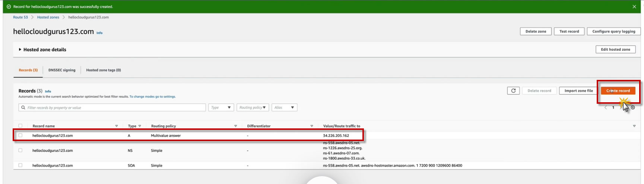Screen dimensions: 644x184
Task: Go to the previous records page
Action: pyautogui.click(x=606, y=107)
